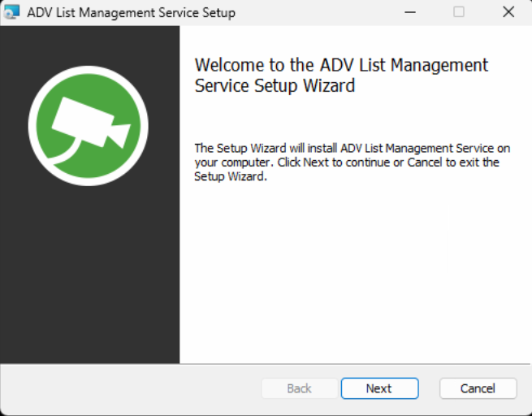Click the installer icon in the title bar
532x416 pixels.
click(x=11, y=12)
